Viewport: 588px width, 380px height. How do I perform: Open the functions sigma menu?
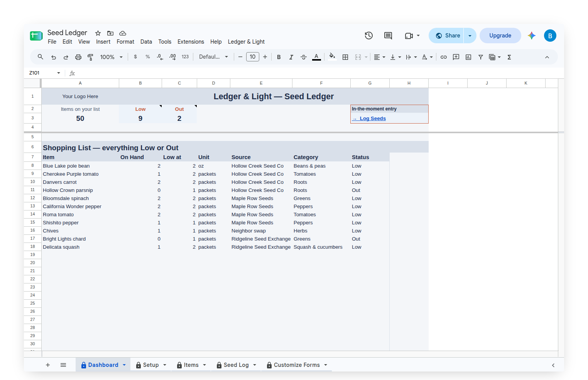click(x=509, y=57)
